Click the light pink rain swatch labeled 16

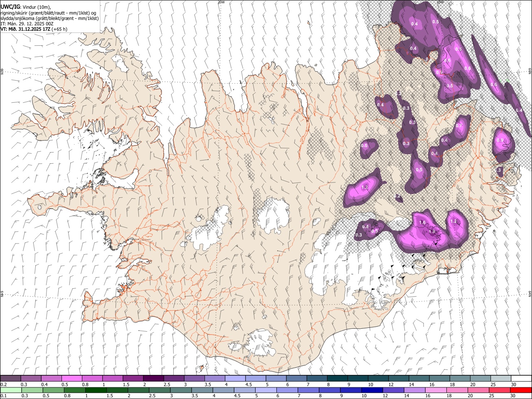tap(436, 390)
